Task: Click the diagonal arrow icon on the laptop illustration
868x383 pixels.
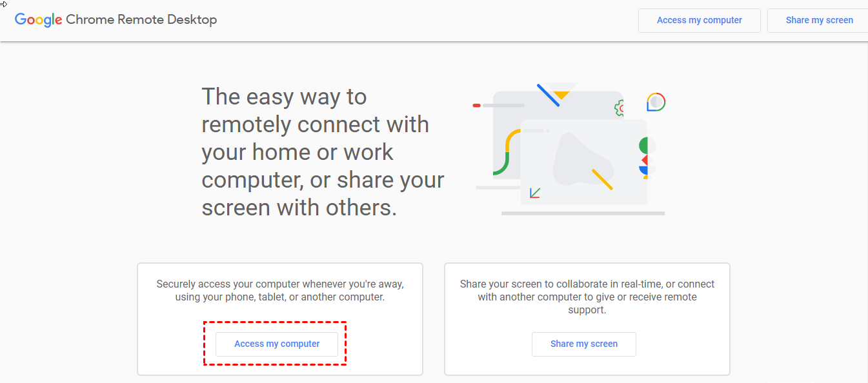Action: [534, 193]
